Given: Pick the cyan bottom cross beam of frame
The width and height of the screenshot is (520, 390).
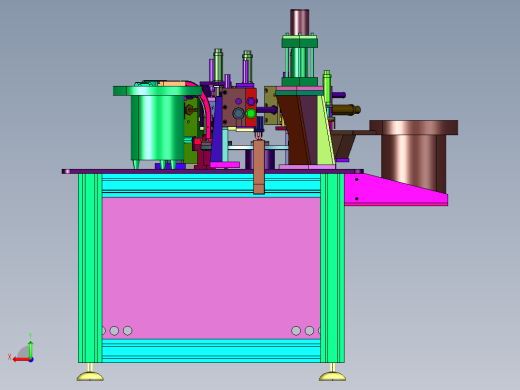Looking at the screenshot, I should [211, 351].
